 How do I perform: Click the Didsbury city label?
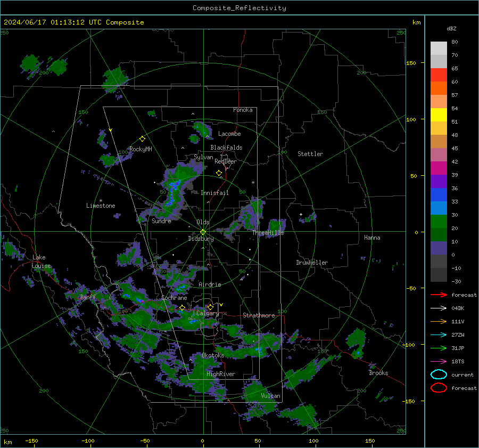coord(201,239)
